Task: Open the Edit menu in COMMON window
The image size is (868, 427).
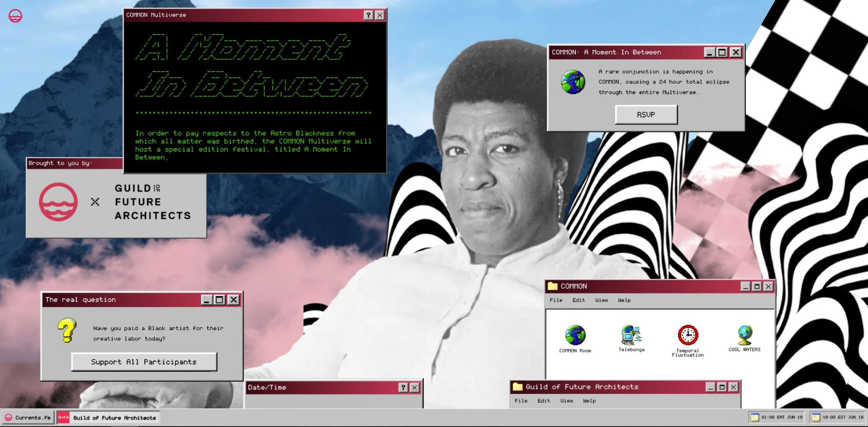Action: 579,300
